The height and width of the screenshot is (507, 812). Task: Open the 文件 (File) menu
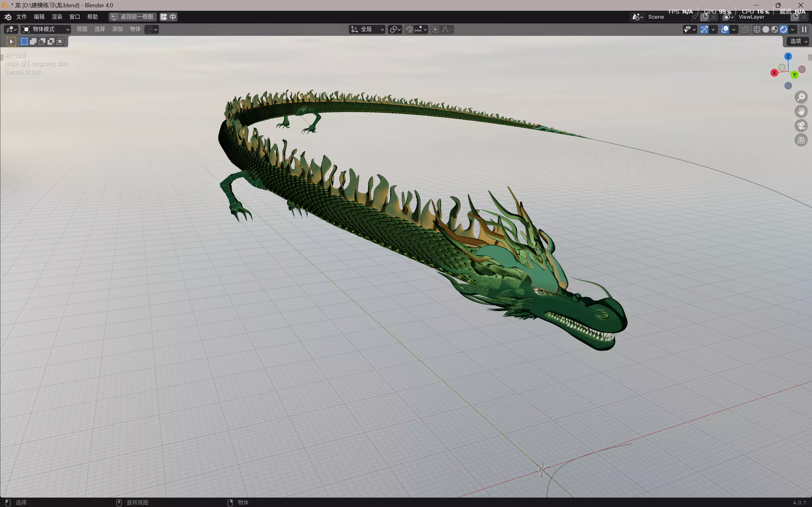tap(22, 17)
